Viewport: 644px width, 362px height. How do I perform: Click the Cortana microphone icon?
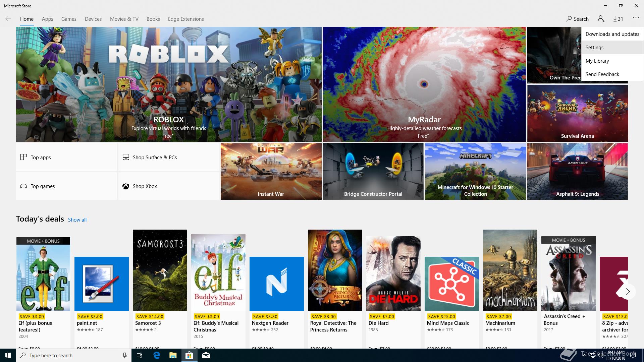tap(124, 355)
